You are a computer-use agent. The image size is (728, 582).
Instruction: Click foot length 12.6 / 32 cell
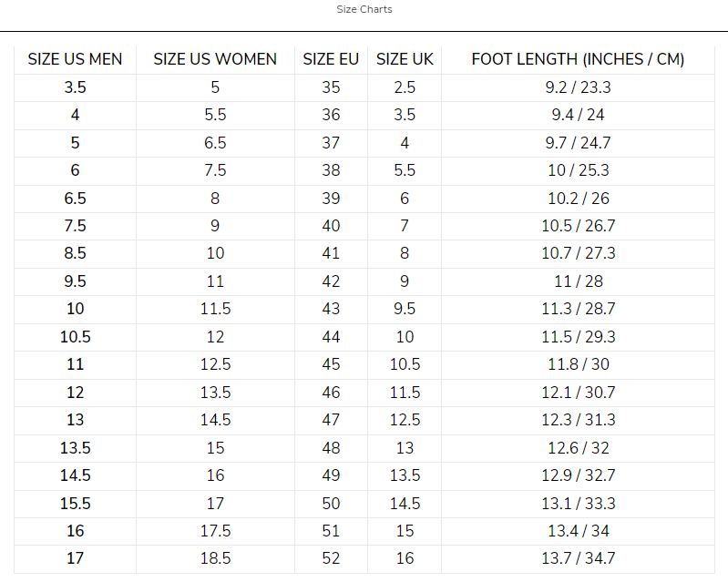pos(578,447)
